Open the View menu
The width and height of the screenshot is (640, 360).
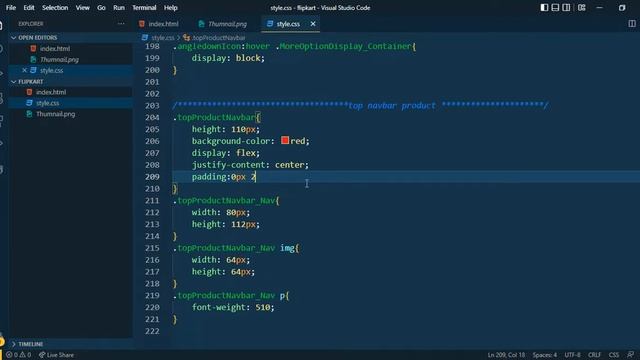pyautogui.click(x=82, y=7)
